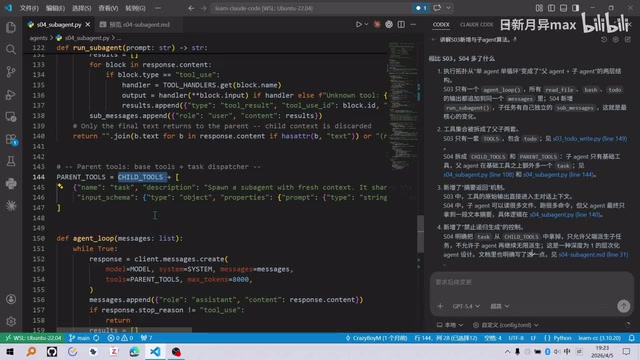Open the editor More Actions menu
The image size is (640, 360).
pos(413,24)
